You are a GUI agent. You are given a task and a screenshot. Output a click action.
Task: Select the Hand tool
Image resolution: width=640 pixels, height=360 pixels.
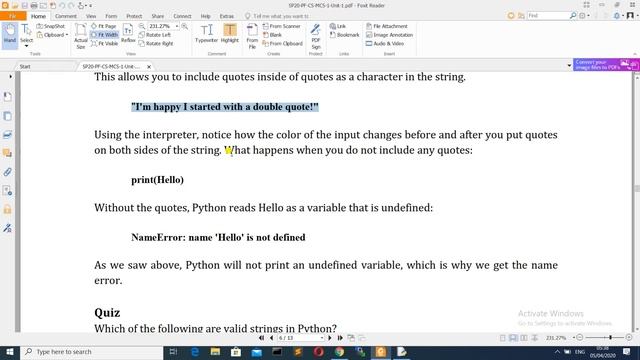[x=9, y=34]
